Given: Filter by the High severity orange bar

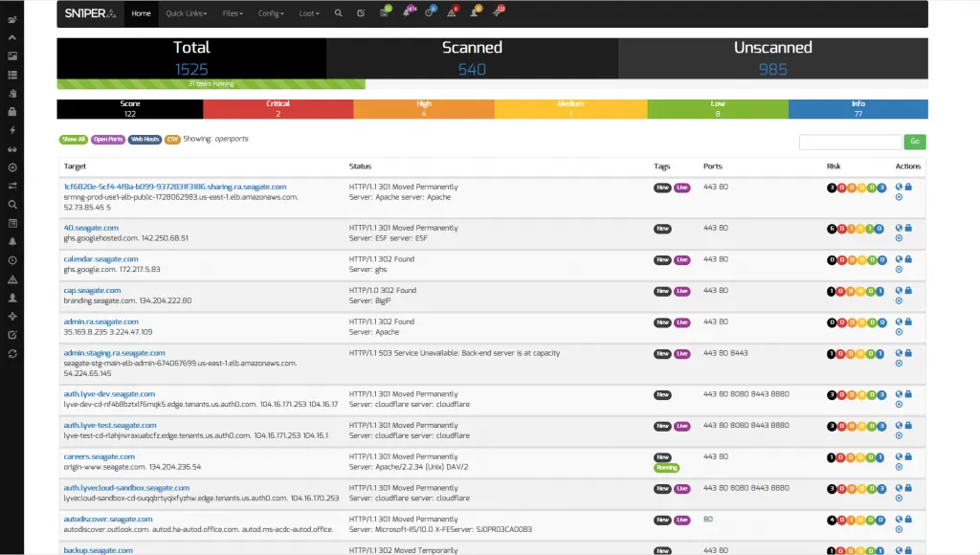Looking at the screenshot, I should click(x=424, y=109).
